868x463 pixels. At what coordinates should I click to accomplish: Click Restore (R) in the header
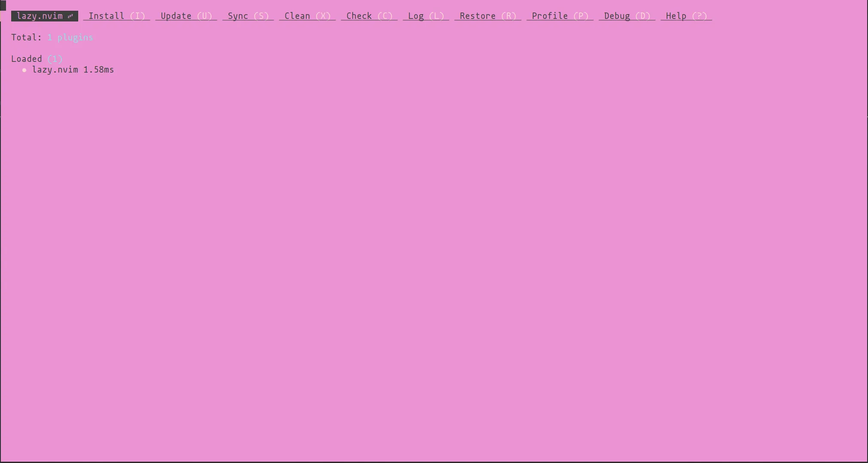488,16
